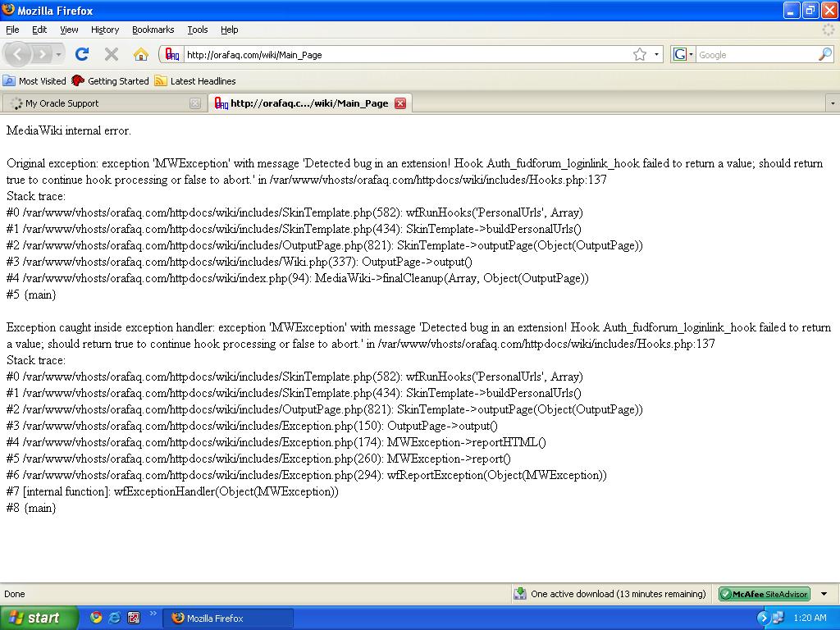Open the History menu
Screen dimensions: 840x630
(x=105, y=30)
